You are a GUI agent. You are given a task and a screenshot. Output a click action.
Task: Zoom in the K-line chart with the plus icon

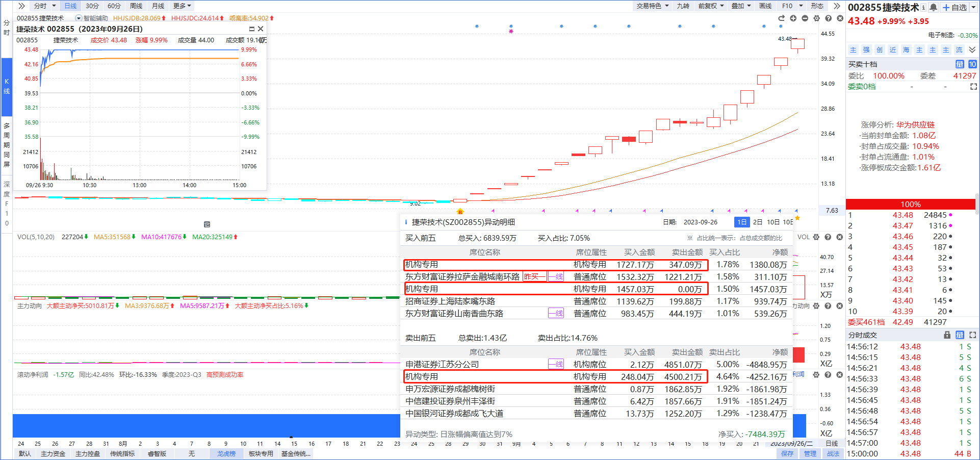pyautogui.click(x=793, y=18)
